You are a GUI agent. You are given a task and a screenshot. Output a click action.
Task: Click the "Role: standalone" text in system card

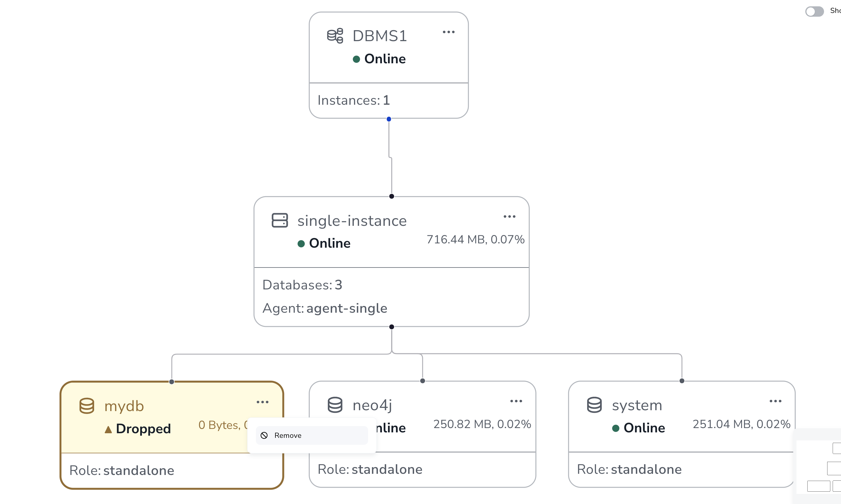[x=629, y=470]
